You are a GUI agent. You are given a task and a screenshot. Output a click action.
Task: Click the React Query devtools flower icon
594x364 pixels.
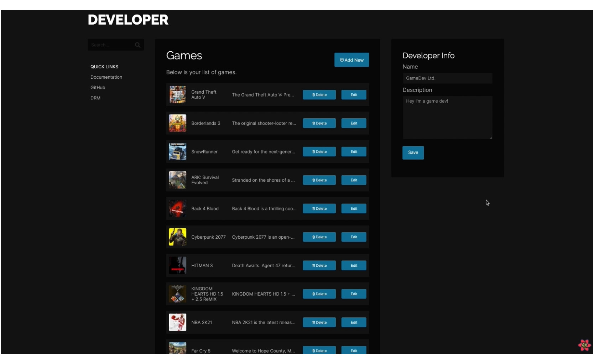584,345
